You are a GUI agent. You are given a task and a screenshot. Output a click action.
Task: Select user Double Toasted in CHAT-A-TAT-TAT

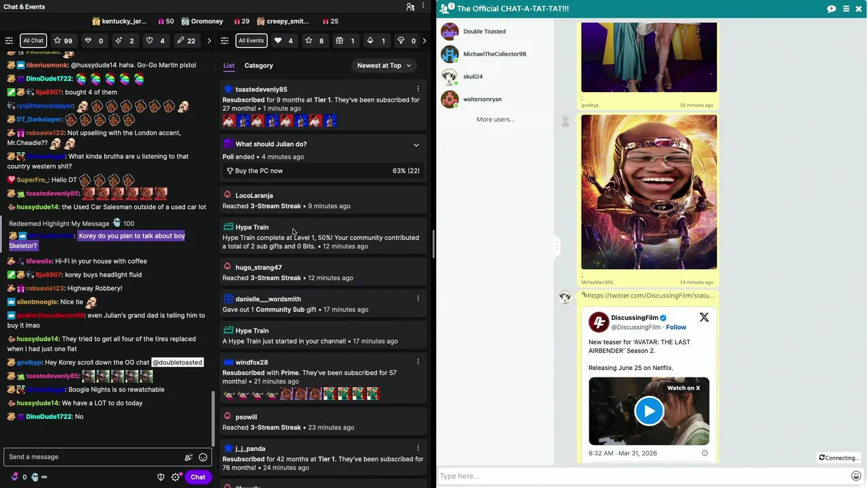point(484,32)
